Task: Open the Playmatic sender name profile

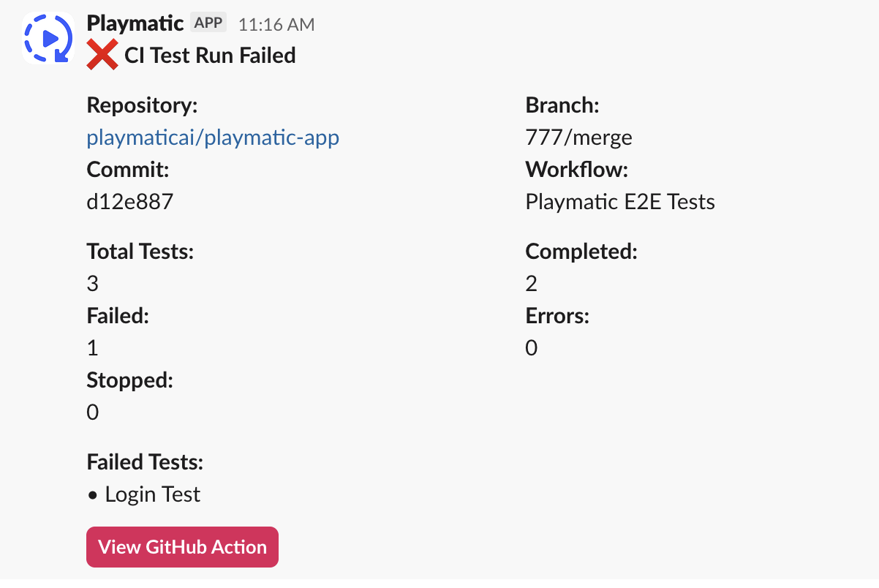Action: pos(135,23)
